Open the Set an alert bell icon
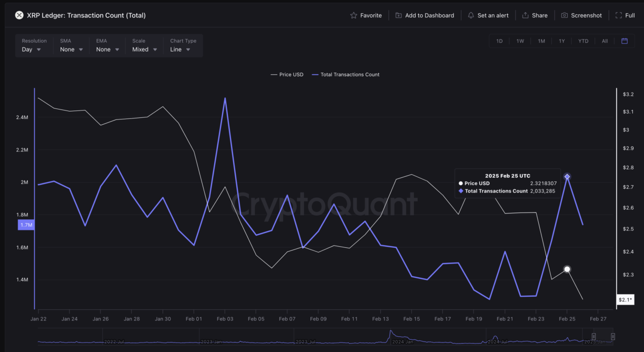The height and width of the screenshot is (352, 644). click(471, 15)
